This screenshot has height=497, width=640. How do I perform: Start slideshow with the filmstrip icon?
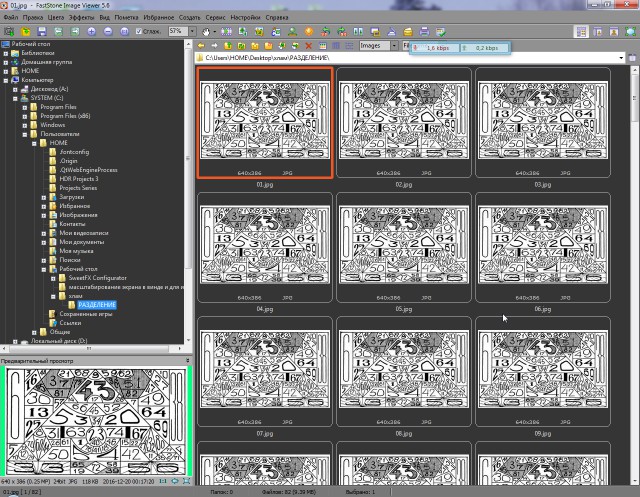[226, 31]
